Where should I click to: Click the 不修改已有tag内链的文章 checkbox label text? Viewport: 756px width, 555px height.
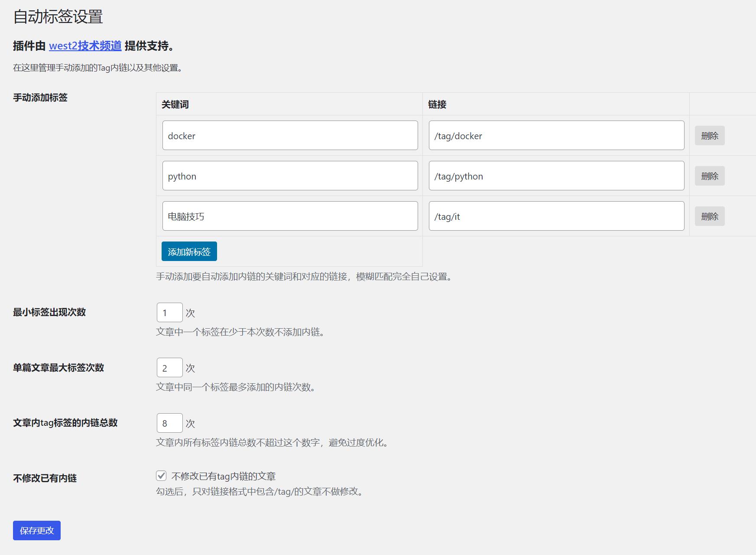point(224,477)
